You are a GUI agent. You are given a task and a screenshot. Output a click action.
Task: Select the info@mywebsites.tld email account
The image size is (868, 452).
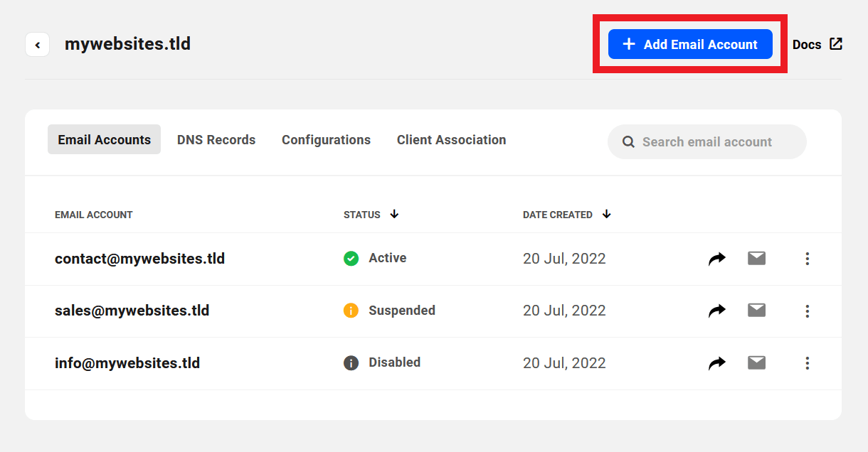(127, 363)
